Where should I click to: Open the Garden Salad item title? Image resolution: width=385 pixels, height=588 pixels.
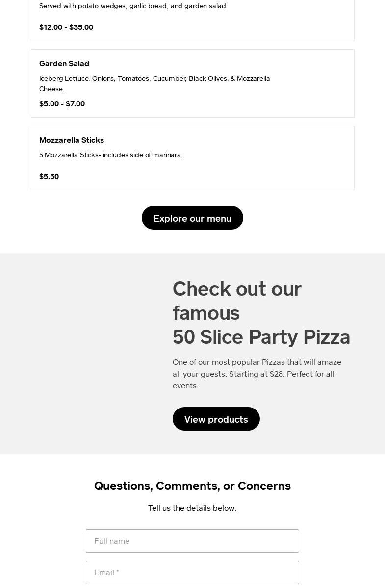pos(64,63)
